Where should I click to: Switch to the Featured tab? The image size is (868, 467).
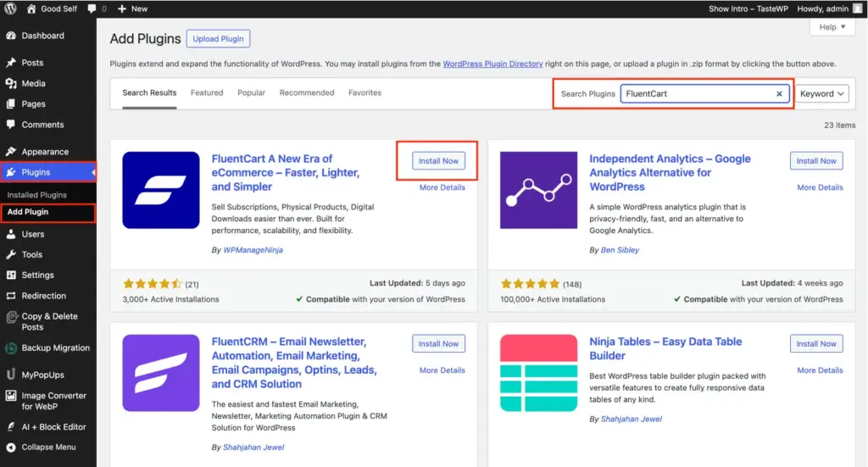tap(207, 92)
